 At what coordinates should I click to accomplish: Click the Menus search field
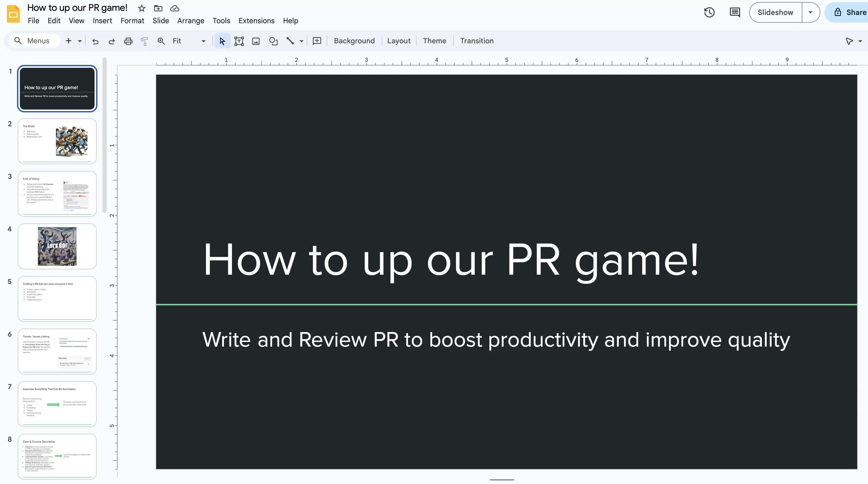tap(38, 41)
